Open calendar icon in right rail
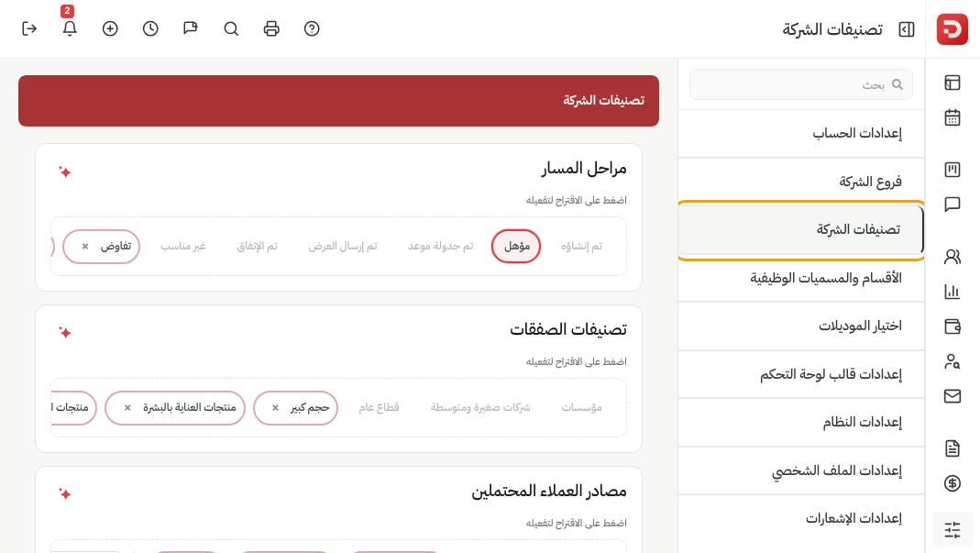The height and width of the screenshot is (553, 980). click(x=952, y=117)
